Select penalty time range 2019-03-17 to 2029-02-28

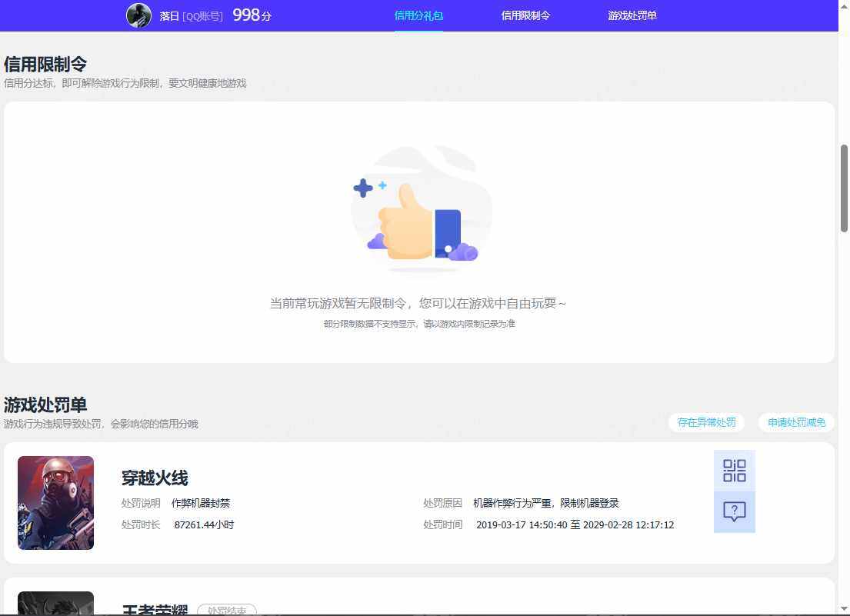coord(575,524)
